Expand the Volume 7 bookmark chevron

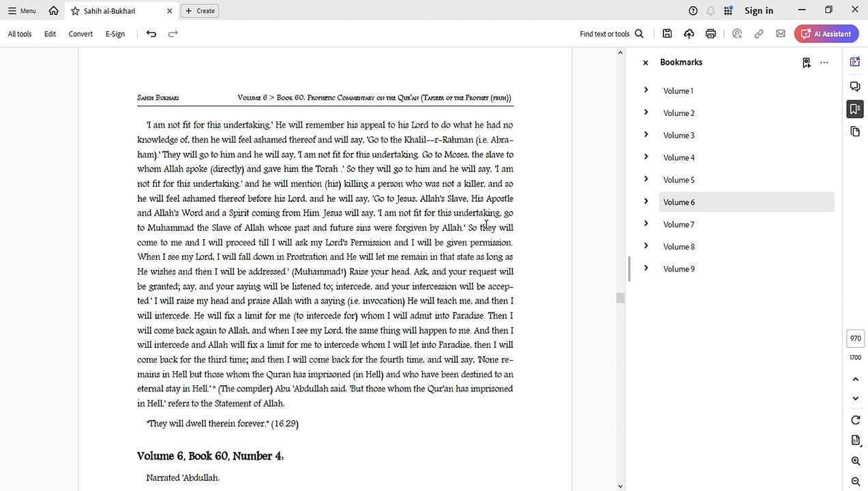click(x=646, y=224)
